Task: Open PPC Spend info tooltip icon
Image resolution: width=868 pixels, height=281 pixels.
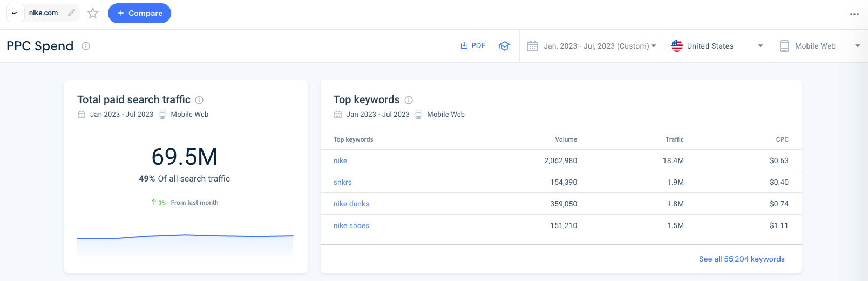Action: [86, 46]
